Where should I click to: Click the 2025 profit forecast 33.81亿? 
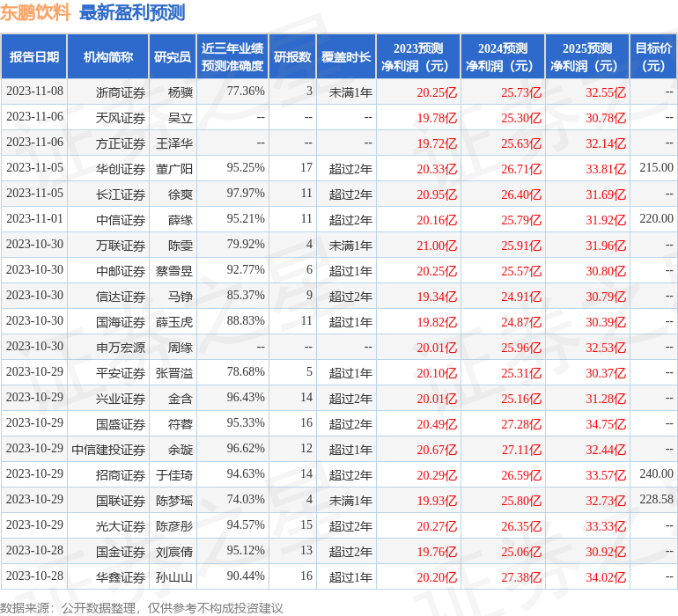(x=606, y=169)
